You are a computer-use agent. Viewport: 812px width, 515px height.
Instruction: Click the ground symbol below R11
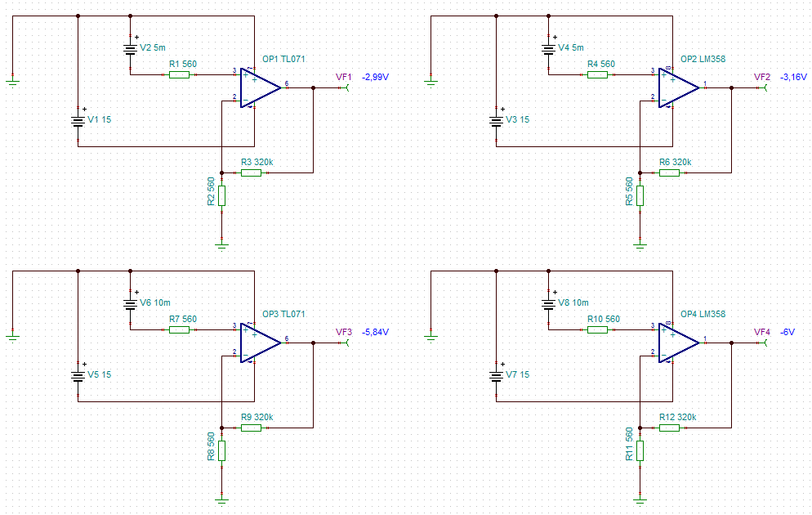point(640,501)
